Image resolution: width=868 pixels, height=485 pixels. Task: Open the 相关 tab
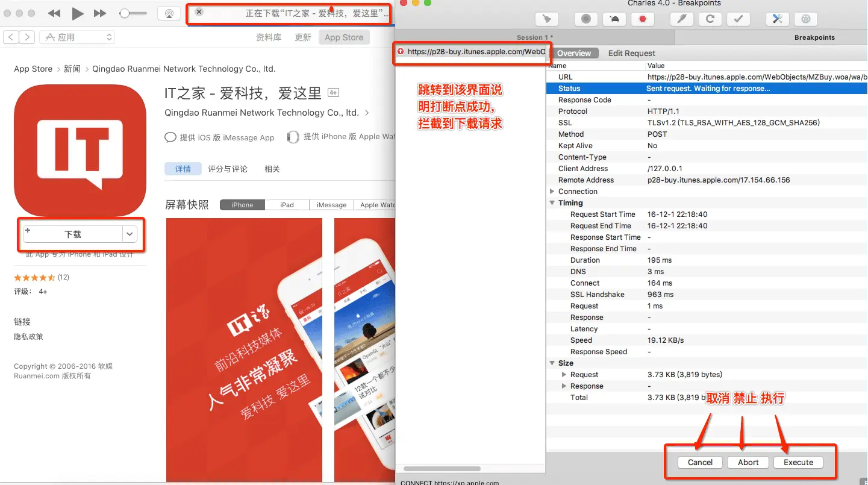click(x=272, y=169)
